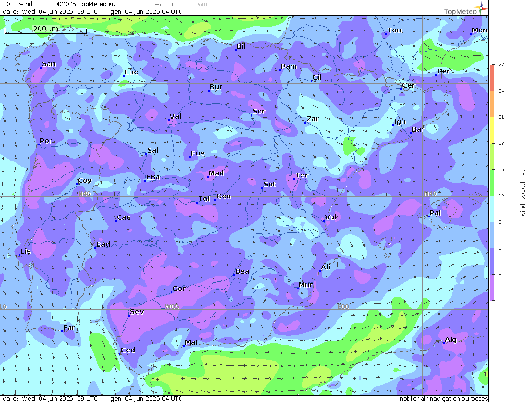The image size is (532, 402).
Task: Click the Zar city label
Action: tap(312, 119)
